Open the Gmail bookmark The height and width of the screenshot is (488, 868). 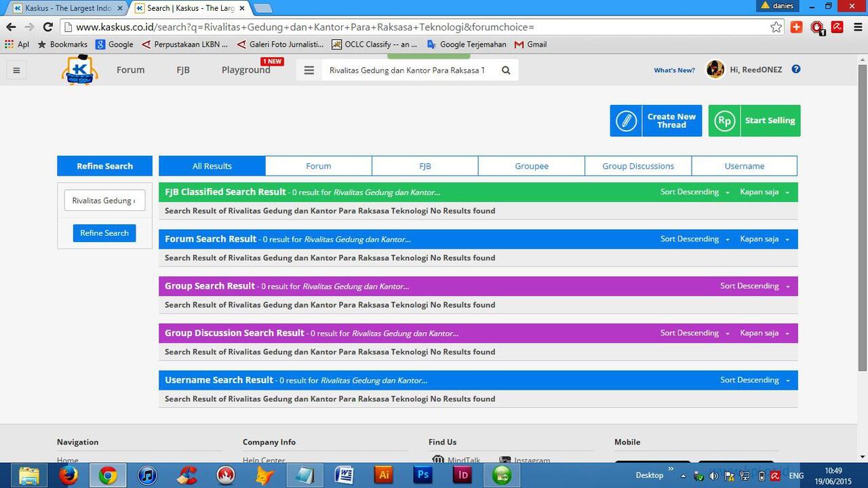530,44
